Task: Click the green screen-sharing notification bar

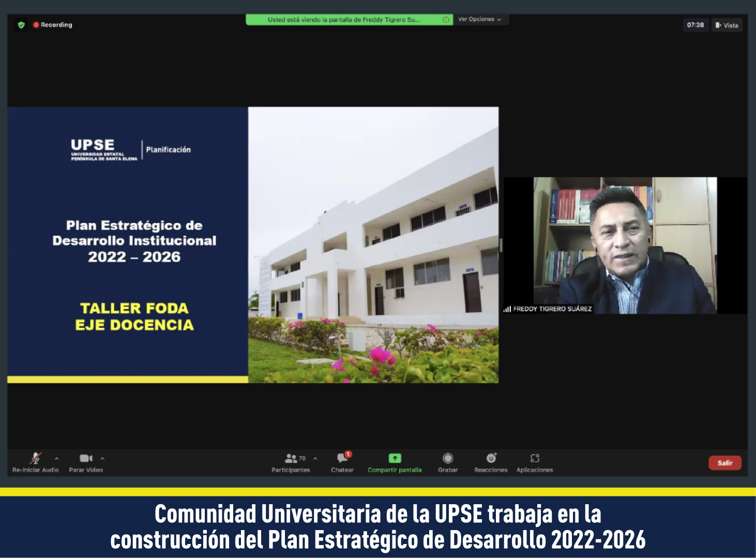Action: (349, 20)
